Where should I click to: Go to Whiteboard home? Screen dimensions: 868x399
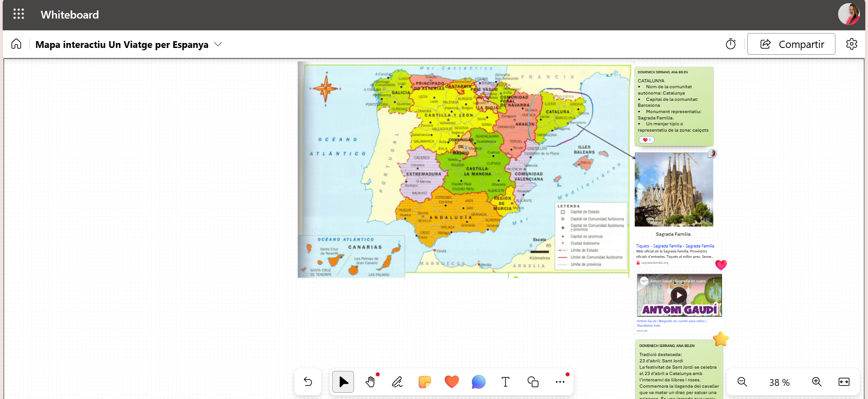16,44
